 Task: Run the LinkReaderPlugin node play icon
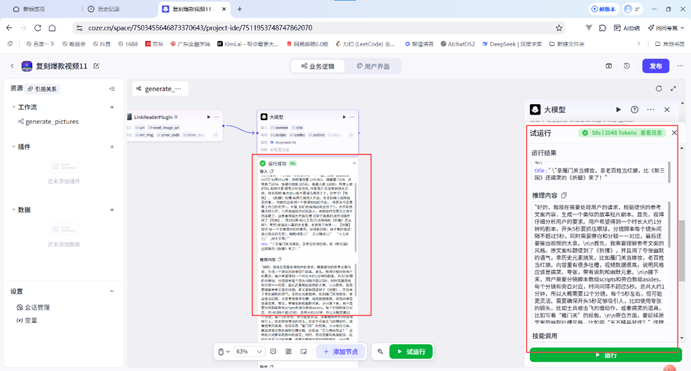(x=208, y=117)
